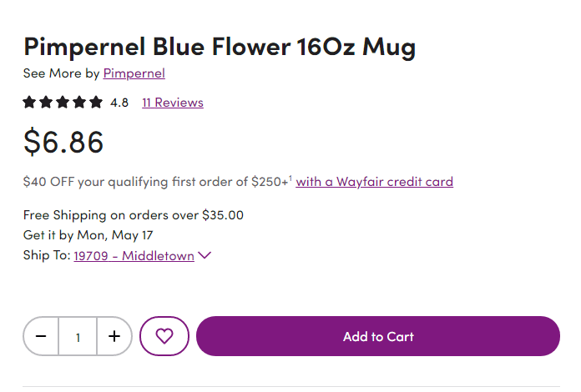Click the quantity input field
The width and height of the screenshot is (581, 392).
[78, 337]
